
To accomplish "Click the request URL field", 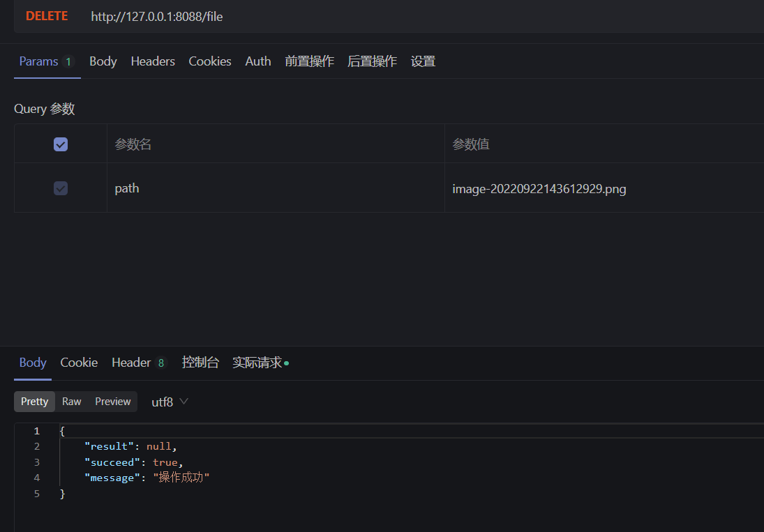I will [156, 16].
